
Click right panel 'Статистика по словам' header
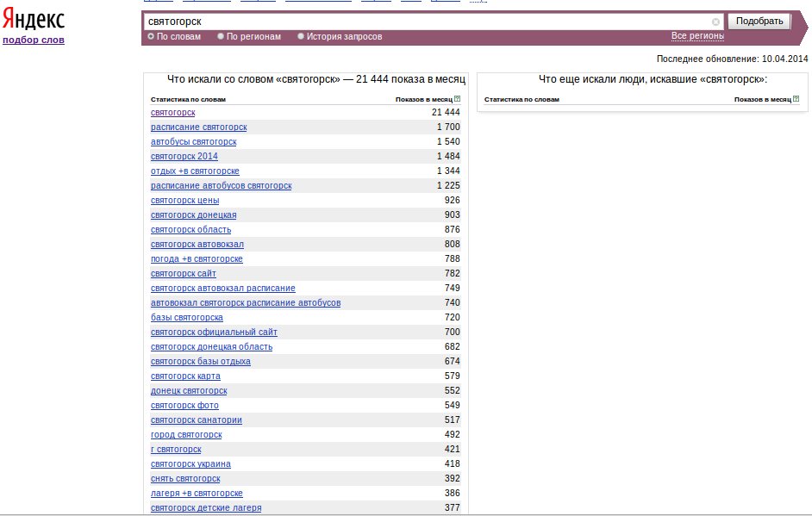522,99
